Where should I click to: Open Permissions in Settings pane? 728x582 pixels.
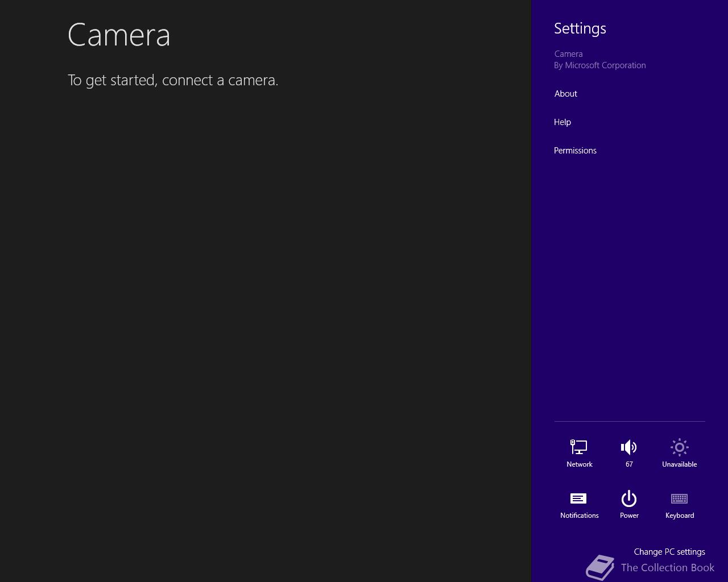pyautogui.click(x=575, y=151)
